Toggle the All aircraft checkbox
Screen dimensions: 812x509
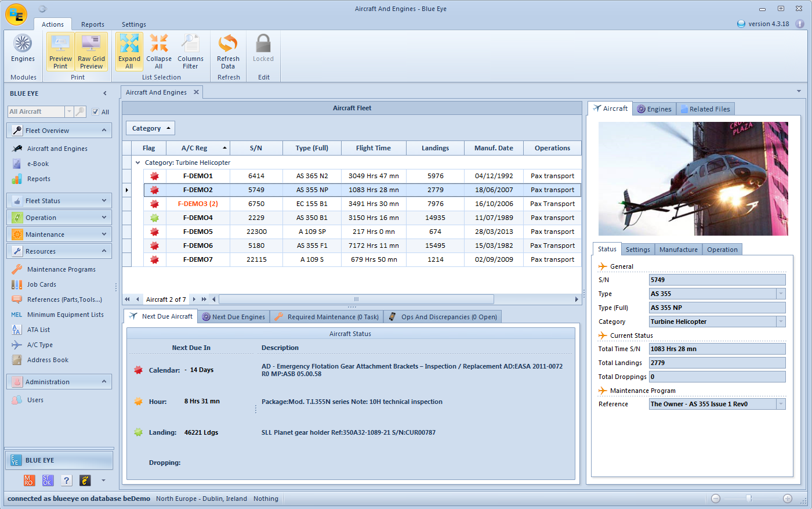(96, 111)
